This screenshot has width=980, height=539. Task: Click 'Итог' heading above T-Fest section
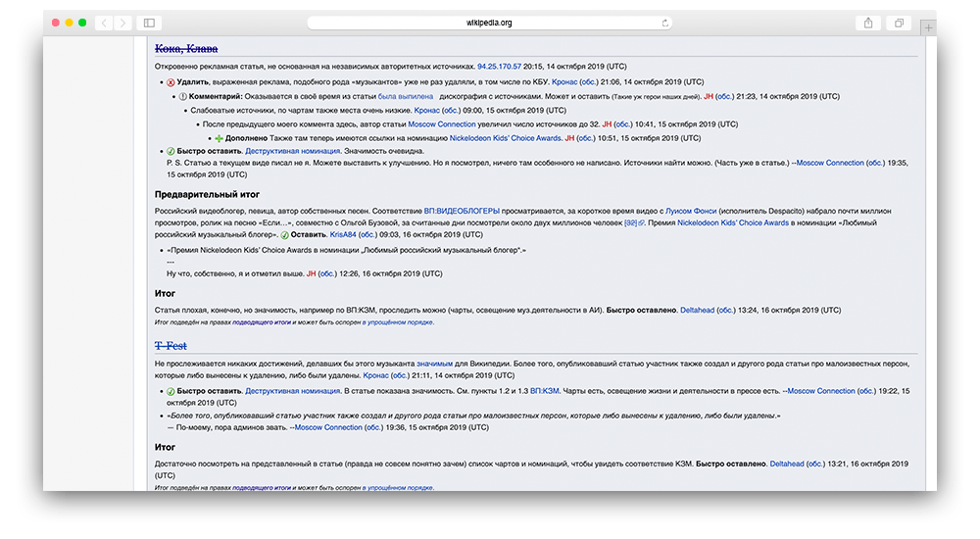click(x=165, y=293)
